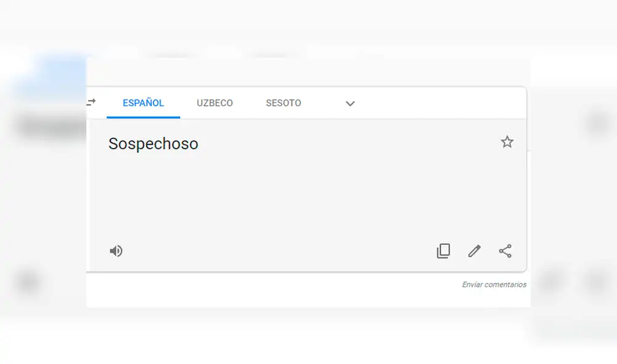Keep ESPAÑOL as the active language

(143, 103)
